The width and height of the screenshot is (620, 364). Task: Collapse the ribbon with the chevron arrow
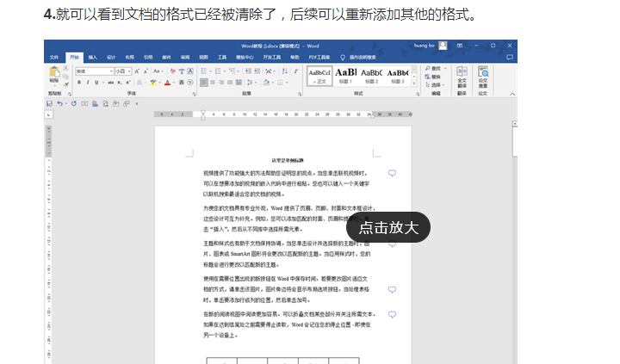(512, 94)
